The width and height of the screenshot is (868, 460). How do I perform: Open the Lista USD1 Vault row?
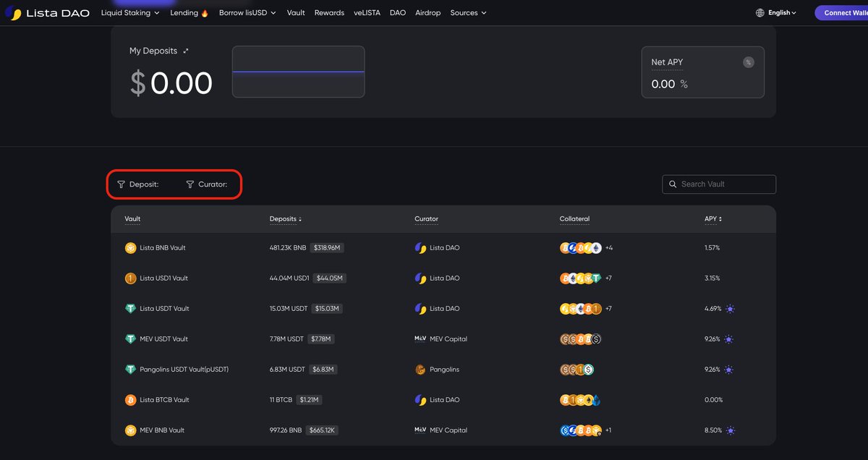[443, 278]
